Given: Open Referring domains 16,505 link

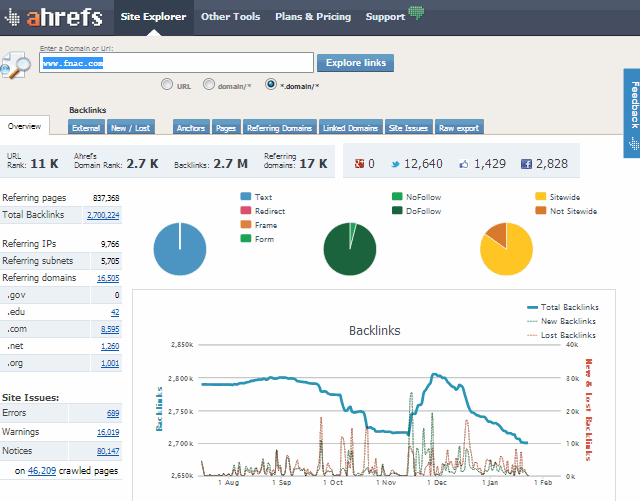Looking at the screenshot, I should (x=108, y=278).
